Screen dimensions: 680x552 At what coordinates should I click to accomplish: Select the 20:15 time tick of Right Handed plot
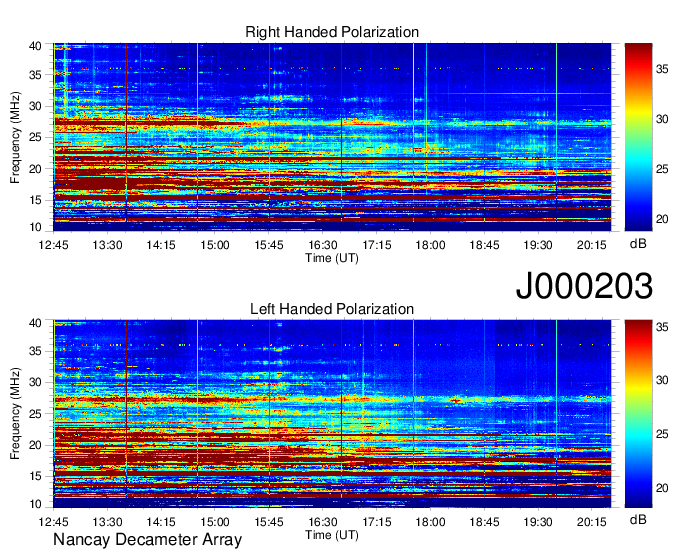(x=592, y=245)
